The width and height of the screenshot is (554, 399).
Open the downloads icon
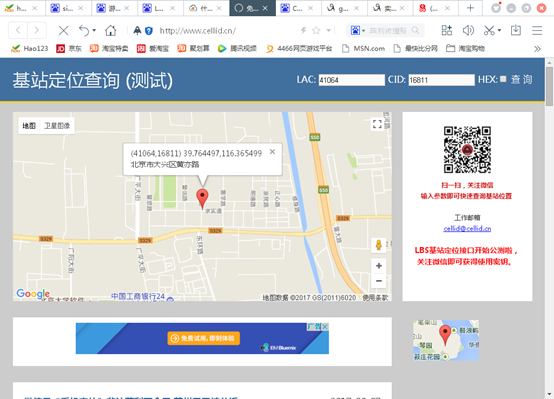tap(516, 31)
